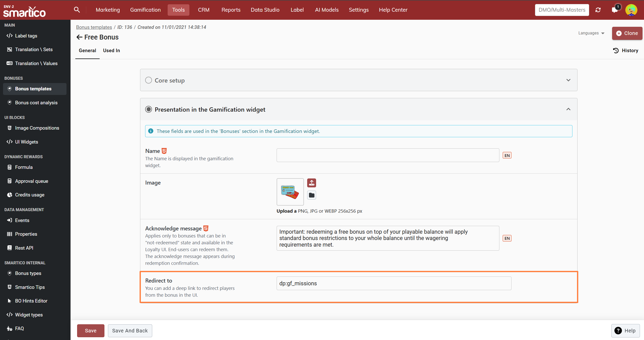
Task: Toggle EN language tag for Name
Action: (507, 155)
